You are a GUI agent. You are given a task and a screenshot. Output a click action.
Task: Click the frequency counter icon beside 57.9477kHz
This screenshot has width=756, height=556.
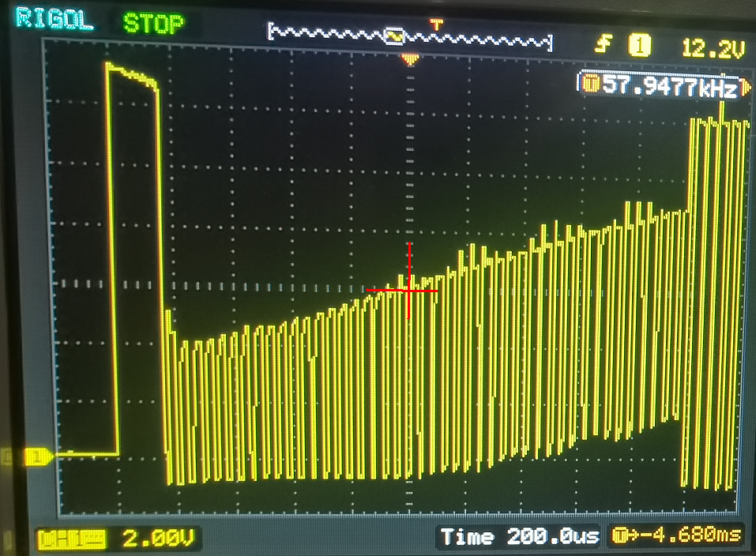point(590,84)
